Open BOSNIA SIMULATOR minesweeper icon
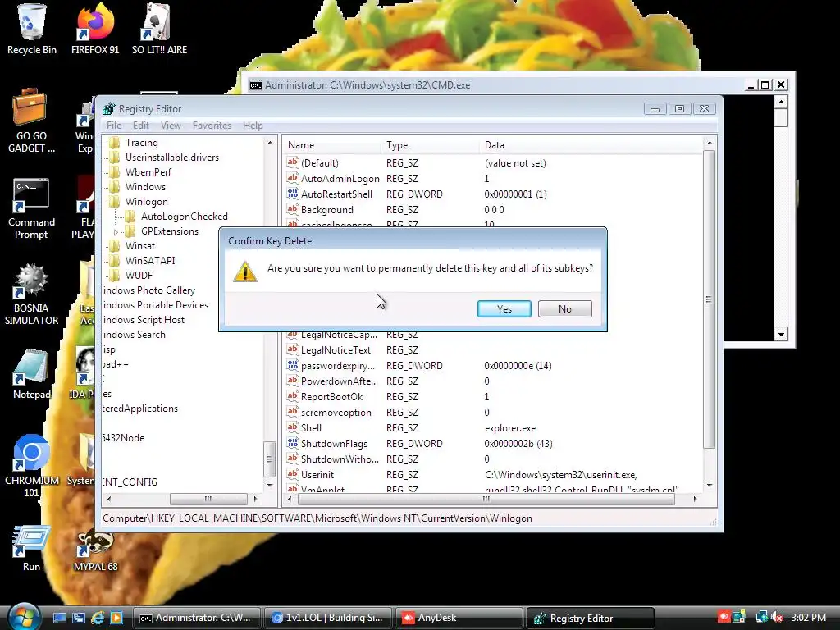 pyautogui.click(x=31, y=294)
